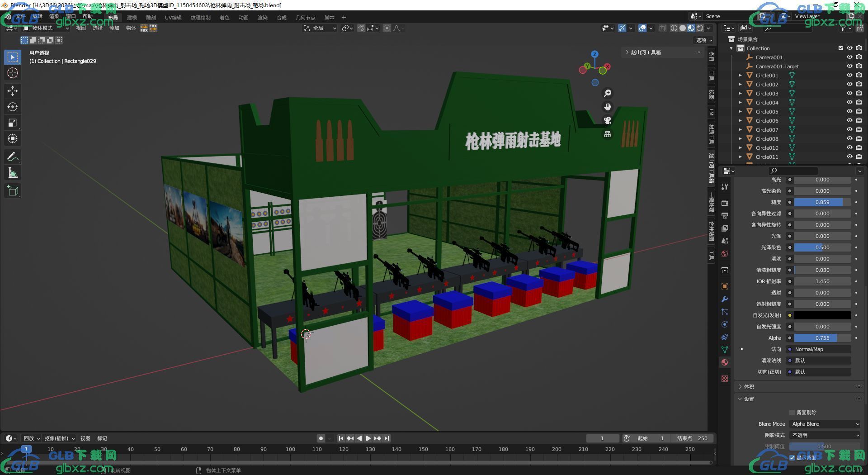This screenshot has width=868, height=475.
Task: Enable the backface culling checkbox
Action: (792, 413)
